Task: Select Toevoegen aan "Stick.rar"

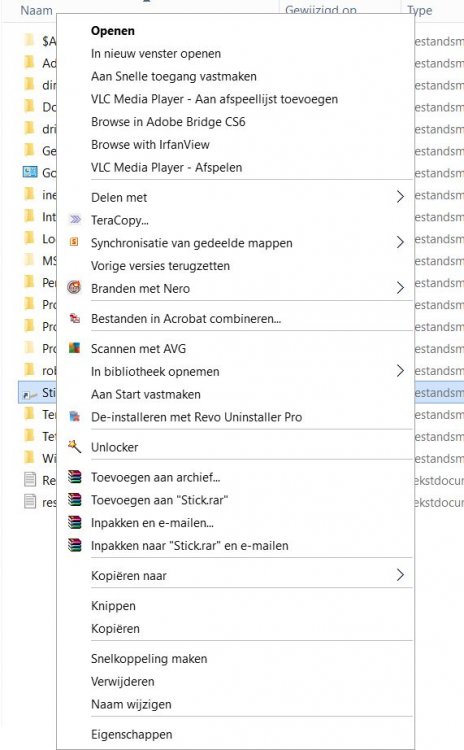Action: point(159,500)
